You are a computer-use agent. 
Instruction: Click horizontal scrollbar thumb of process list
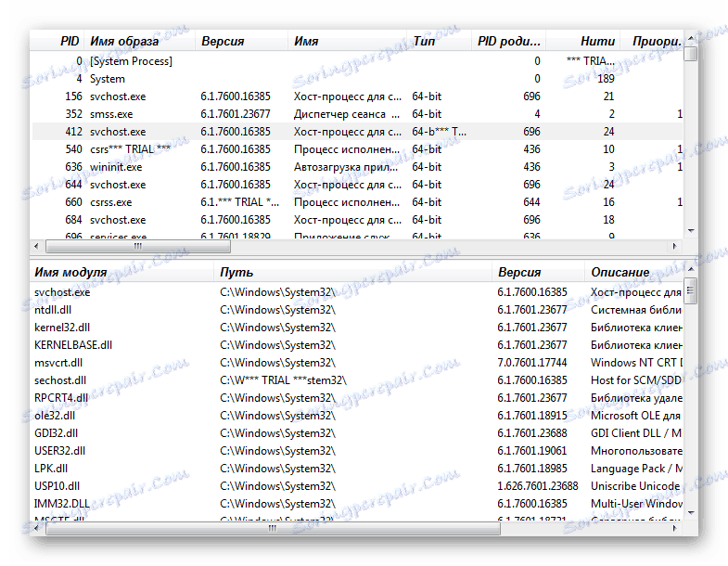coord(138,246)
